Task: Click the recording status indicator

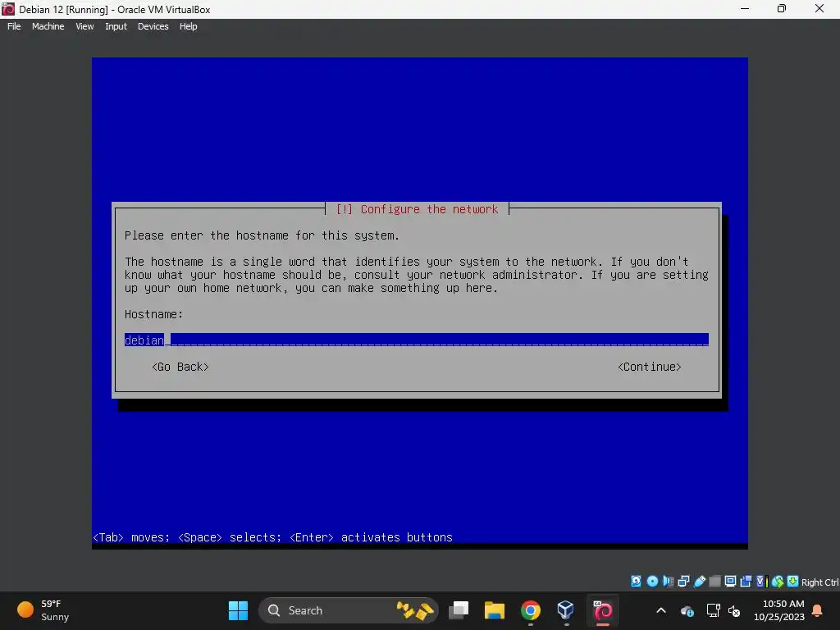Action: [x=746, y=582]
